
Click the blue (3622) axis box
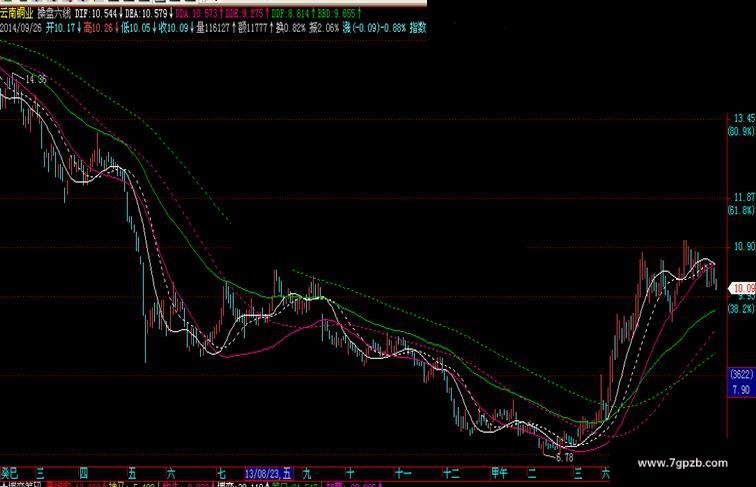(x=741, y=375)
